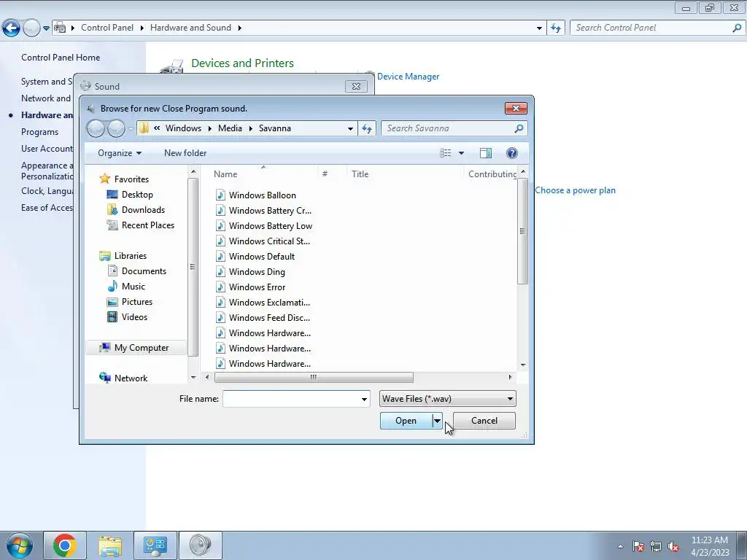Screen dimensions: 747x560
Task: Expand the Open button split arrow
Action: 437,421
